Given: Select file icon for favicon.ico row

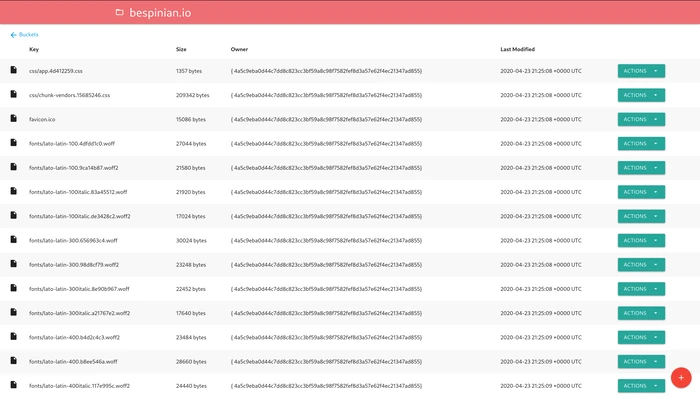Looking at the screenshot, I should (x=13, y=118).
